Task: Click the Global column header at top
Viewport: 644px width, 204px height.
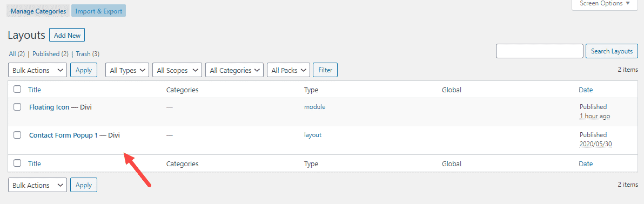Action: tap(451, 90)
